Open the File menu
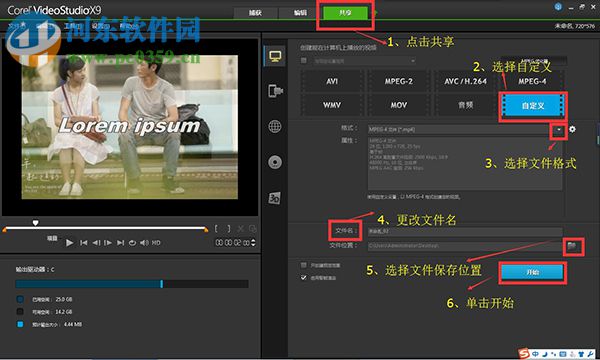Screen dimensions: 600x360 [x=17, y=26]
